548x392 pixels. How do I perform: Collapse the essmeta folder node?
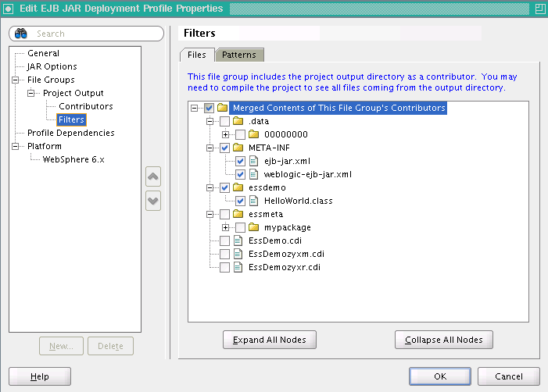tap(210, 214)
